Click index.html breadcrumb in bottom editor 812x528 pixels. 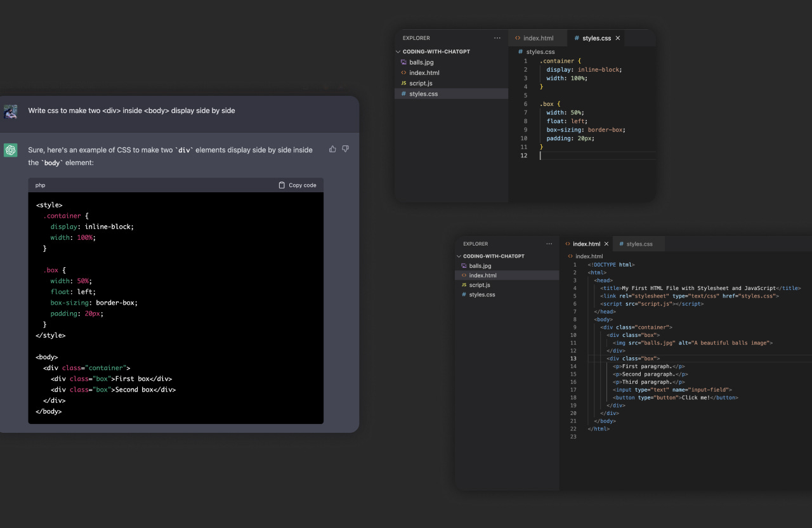pyautogui.click(x=589, y=256)
